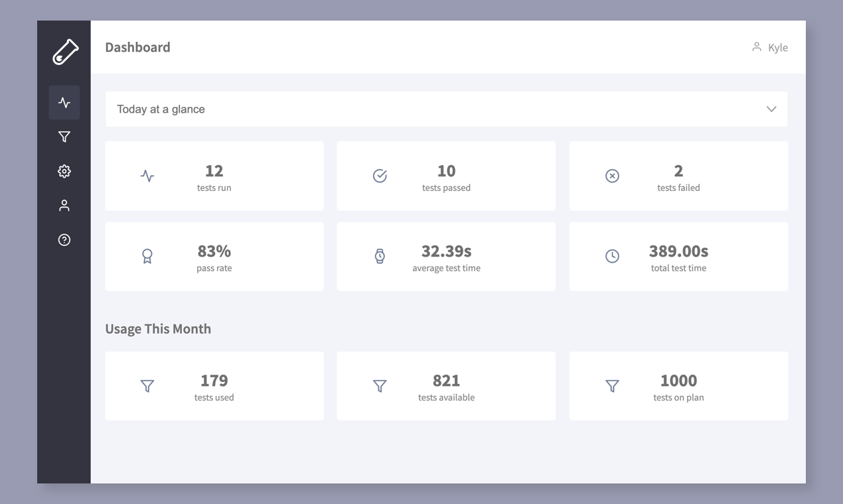Open help question mark icon
843x504 pixels.
click(x=64, y=240)
